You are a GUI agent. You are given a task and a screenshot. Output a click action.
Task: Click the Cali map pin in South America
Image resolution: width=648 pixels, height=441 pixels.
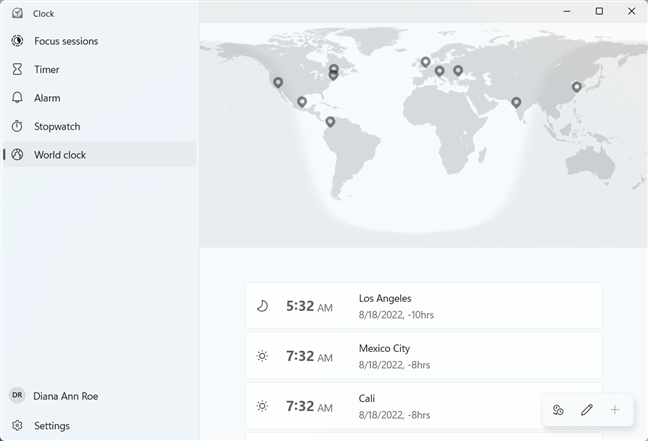point(330,121)
